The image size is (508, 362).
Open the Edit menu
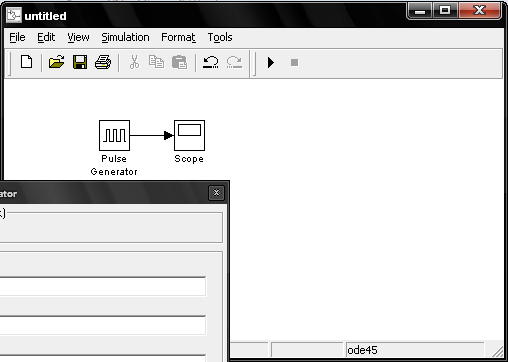pos(46,37)
